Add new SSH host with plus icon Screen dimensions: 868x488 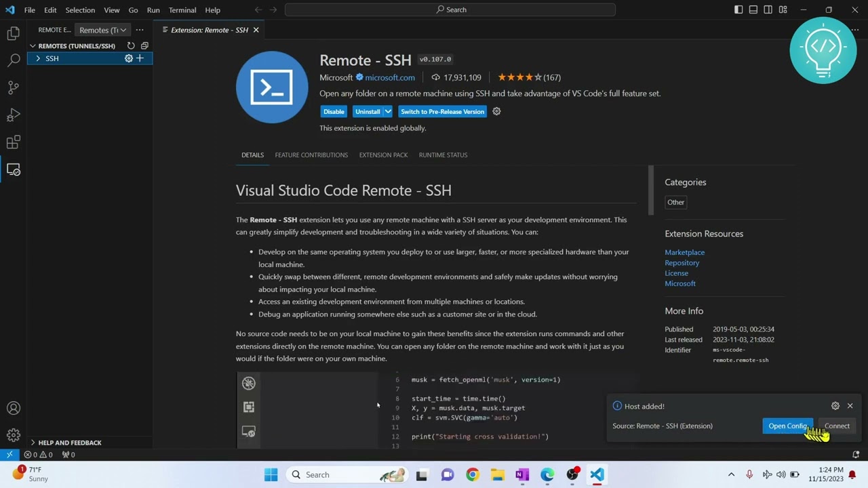click(x=140, y=58)
